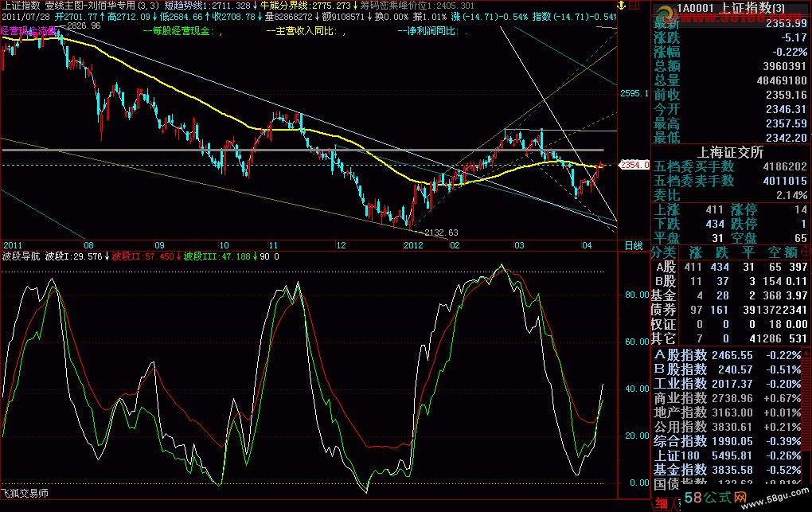Screen dimensions: 812x512
Task: Click the 总额 row label
Action: (667, 66)
